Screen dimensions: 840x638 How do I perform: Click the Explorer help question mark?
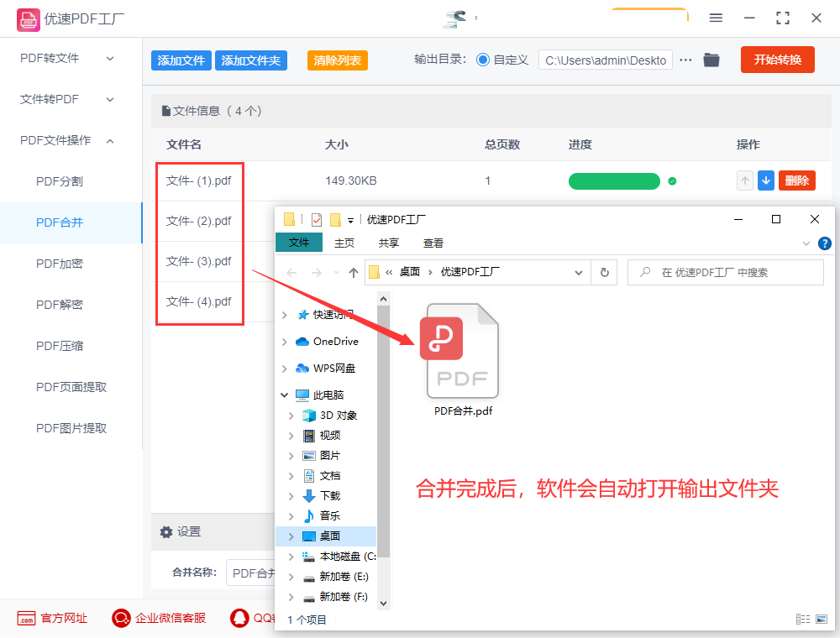(x=825, y=243)
